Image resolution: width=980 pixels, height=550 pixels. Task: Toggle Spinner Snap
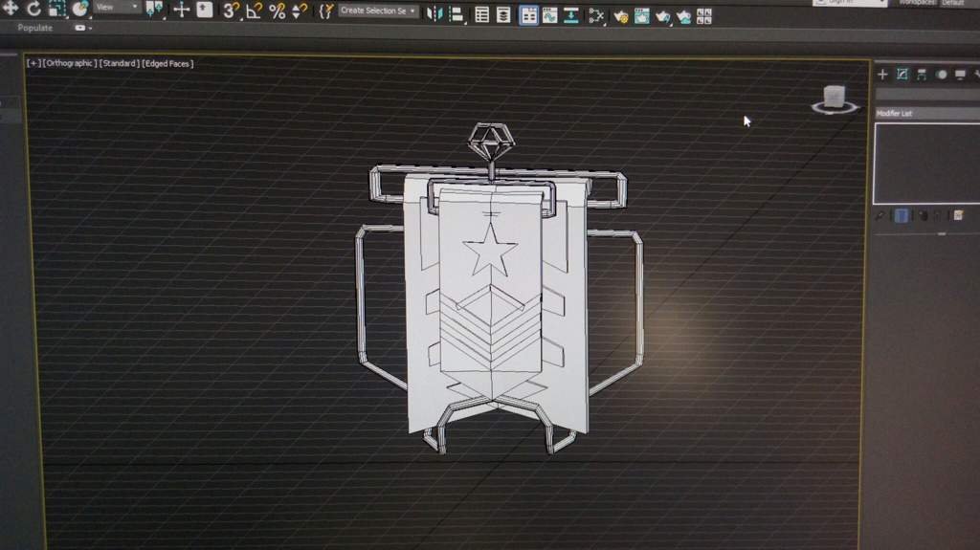pos(300,11)
